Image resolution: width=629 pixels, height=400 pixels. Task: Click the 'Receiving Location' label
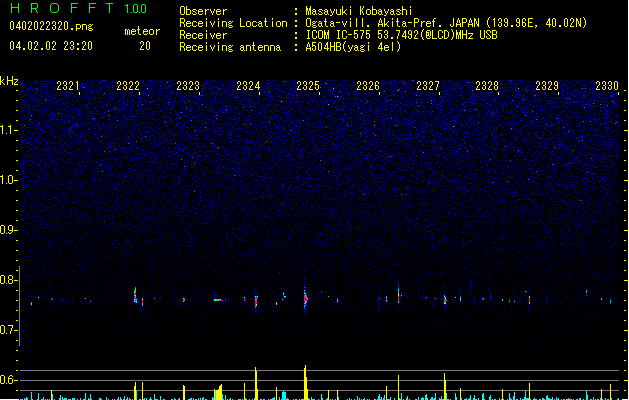233,23
